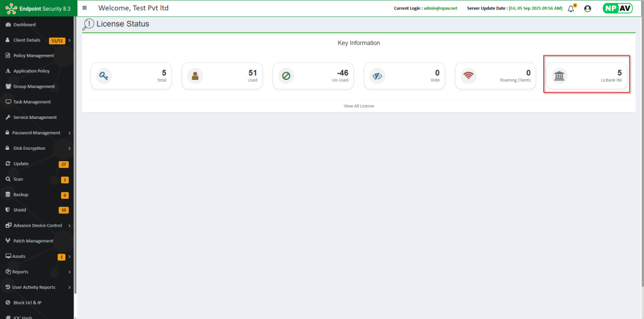Viewport: 644px width, 319px height.
Task: Click the View All License link
Action: [x=358, y=106]
